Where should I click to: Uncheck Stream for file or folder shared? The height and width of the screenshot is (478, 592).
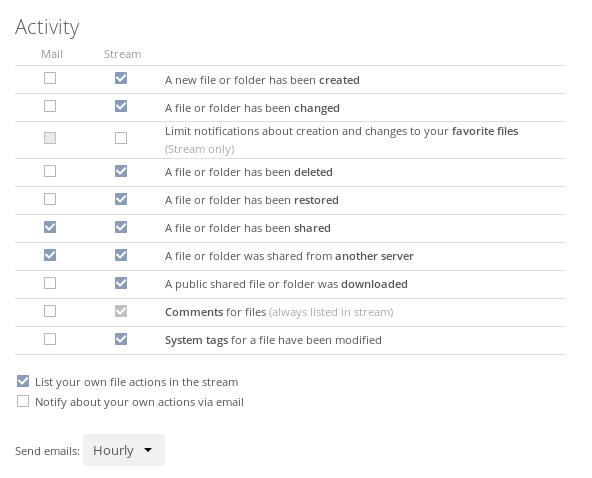point(121,227)
